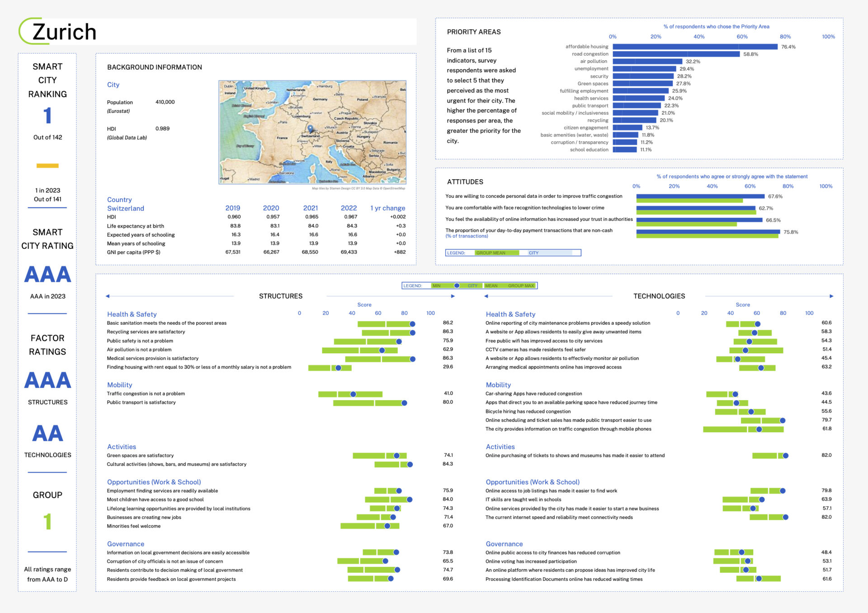
Task: Click the Switzerland country name
Action: (x=126, y=208)
